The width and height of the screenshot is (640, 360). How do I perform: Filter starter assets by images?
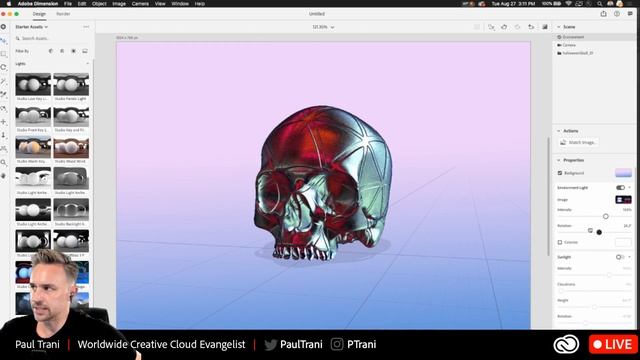[85, 51]
